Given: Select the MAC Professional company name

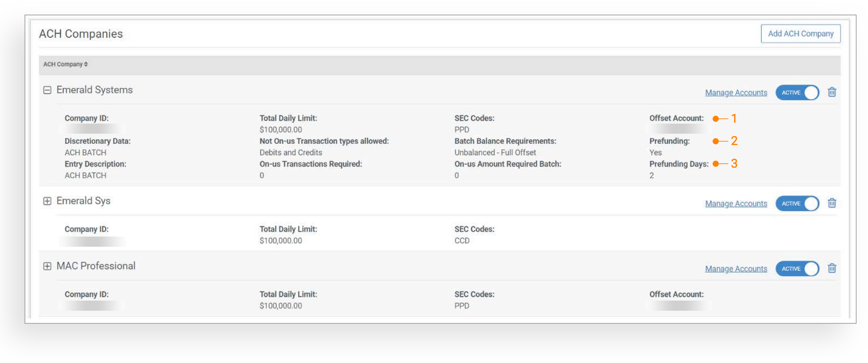Looking at the screenshot, I should [x=96, y=266].
